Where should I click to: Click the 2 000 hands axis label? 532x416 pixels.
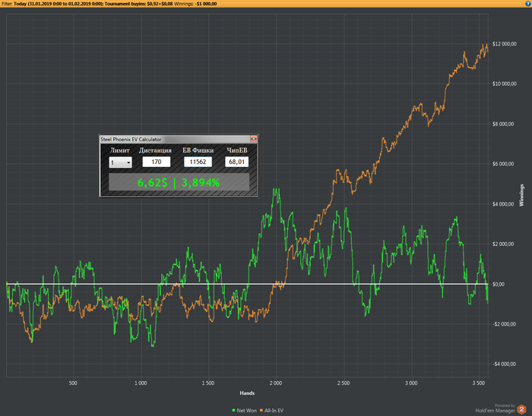click(x=276, y=383)
